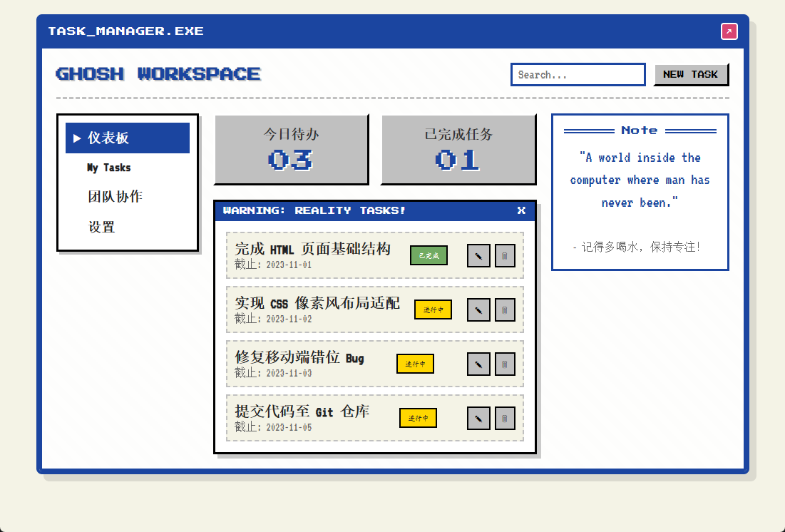The image size is (785, 532).
Task: Edit the 实现 CSS 像素风布局适配 task
Action: coord(478,310)
